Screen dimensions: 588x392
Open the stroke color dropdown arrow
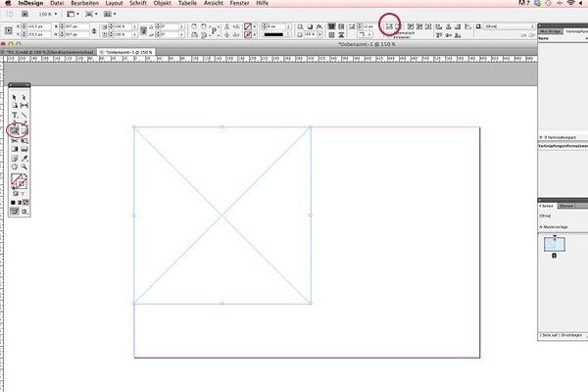(255, 35)
